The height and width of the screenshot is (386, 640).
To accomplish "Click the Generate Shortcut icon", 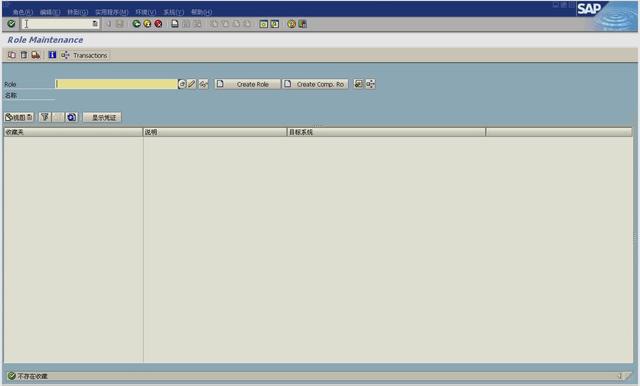I will 275,24.
